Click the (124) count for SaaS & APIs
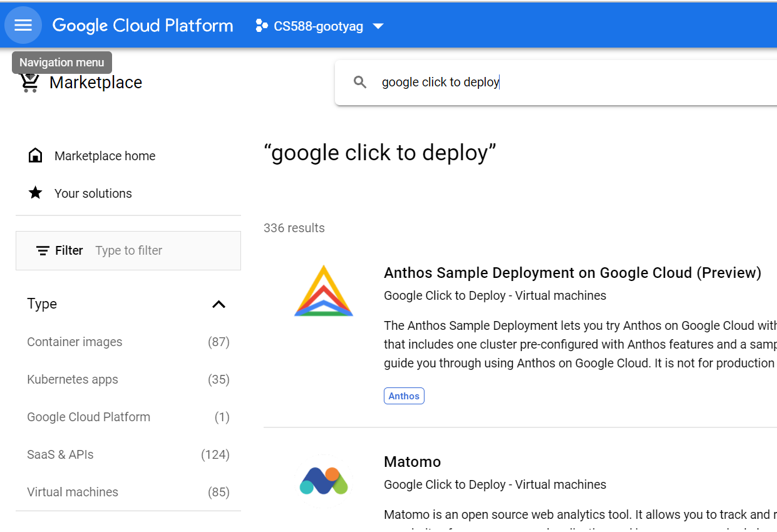This screenshot has height=532, width=777. tap(215, 454)
